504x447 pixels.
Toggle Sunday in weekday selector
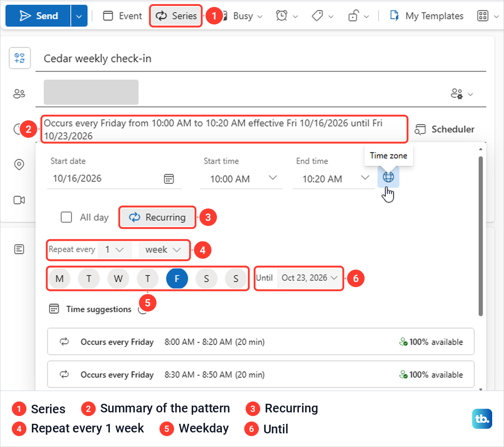(x=236, y=279)
